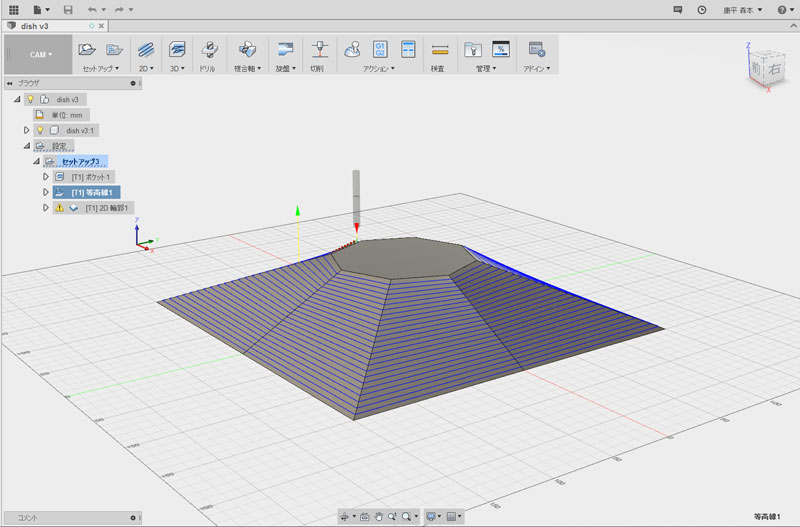
Task: Open the notification comment icon at top right
Action: 678,10
